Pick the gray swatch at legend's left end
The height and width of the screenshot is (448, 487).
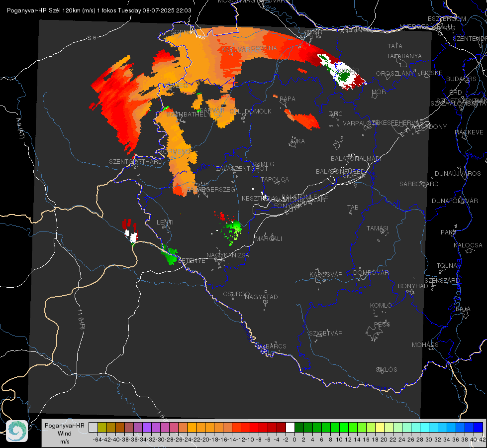point(93,428)
